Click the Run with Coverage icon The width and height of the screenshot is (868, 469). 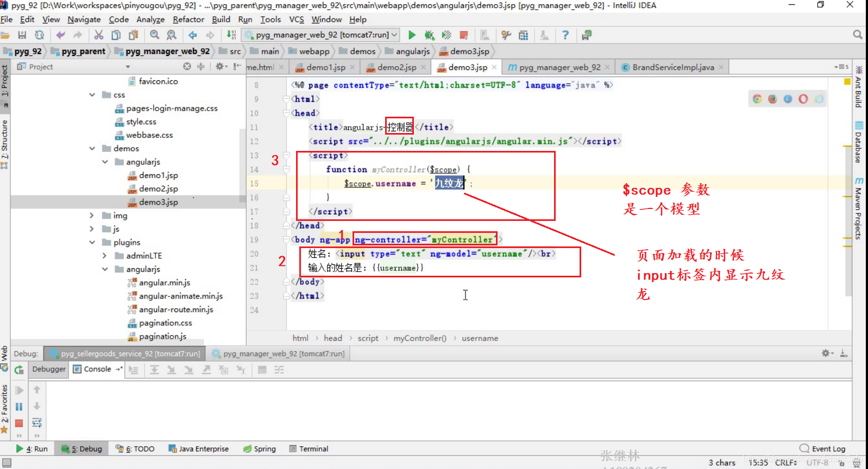446,35
